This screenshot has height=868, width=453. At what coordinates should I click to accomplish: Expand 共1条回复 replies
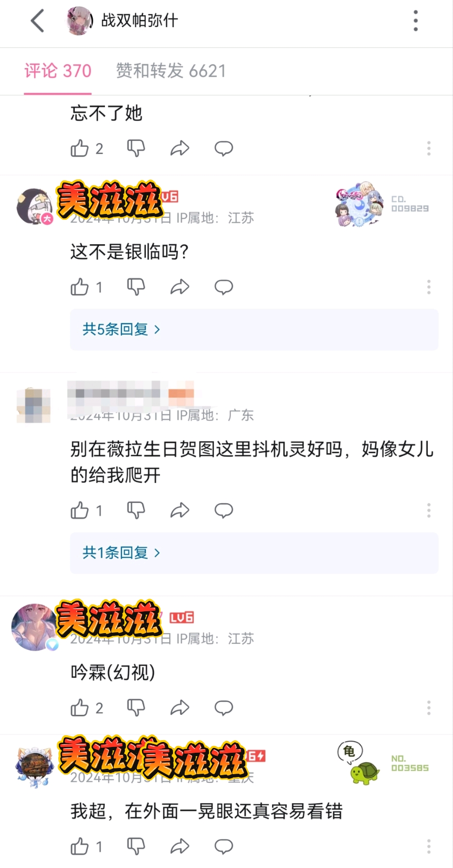[x=254, y=553]
